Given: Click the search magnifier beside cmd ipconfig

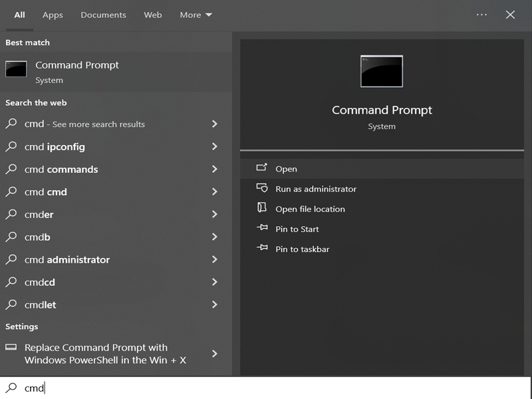Looking at the screenshot, I should pos(11,146).
